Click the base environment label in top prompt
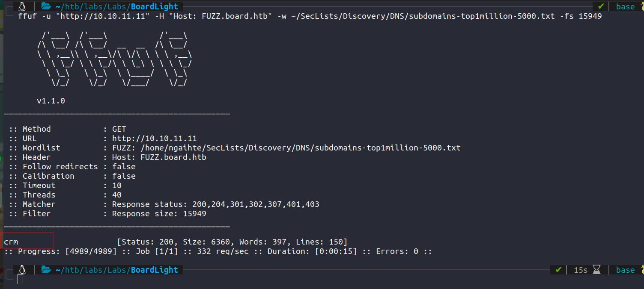Viewport: 644px width, 289px height. 625,6
